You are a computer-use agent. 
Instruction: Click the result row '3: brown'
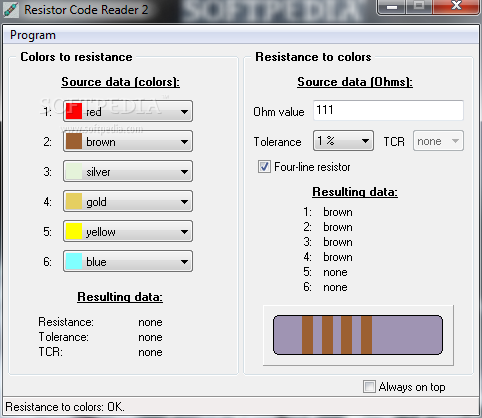(328, 242)
